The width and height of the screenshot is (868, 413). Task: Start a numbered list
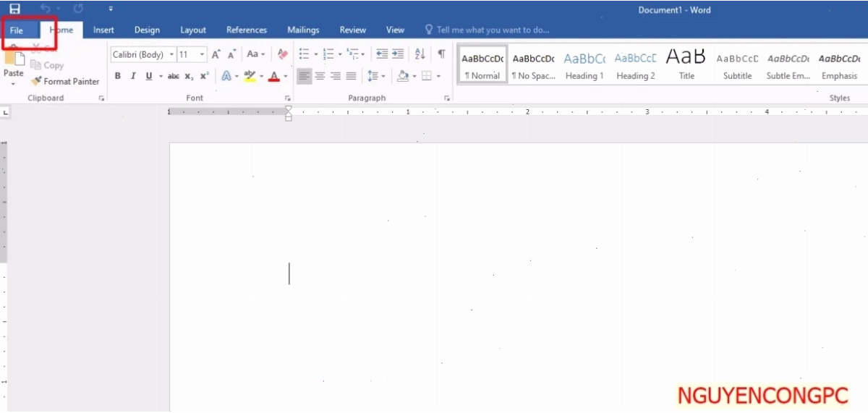point(328,54)
